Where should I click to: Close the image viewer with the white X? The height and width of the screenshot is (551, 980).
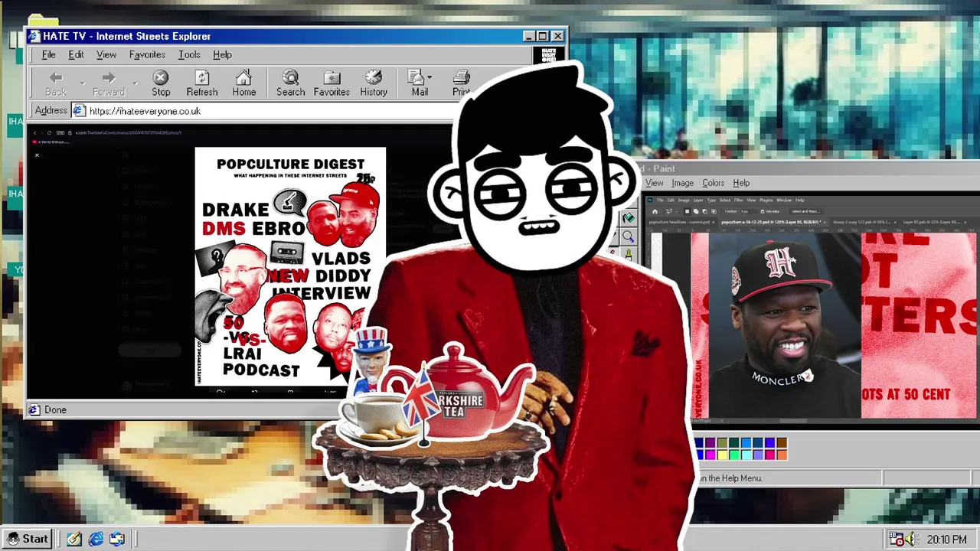pos(37,155)
